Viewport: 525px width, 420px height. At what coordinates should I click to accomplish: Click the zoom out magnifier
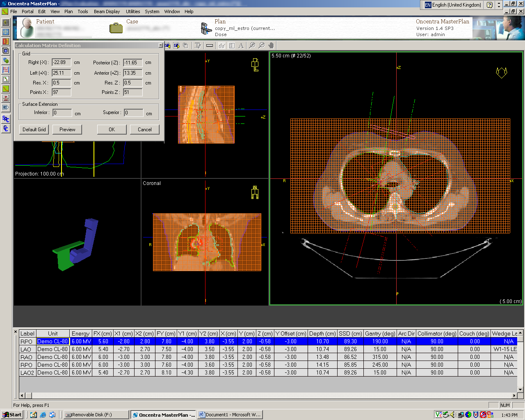(x=262, y=46)
